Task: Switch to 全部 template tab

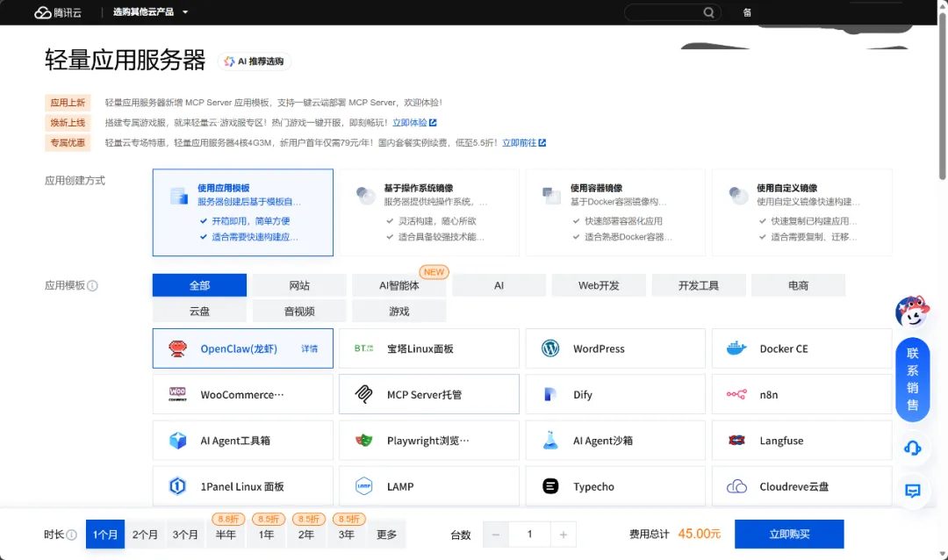Action: pyautogui.click(x=199, y=285)
